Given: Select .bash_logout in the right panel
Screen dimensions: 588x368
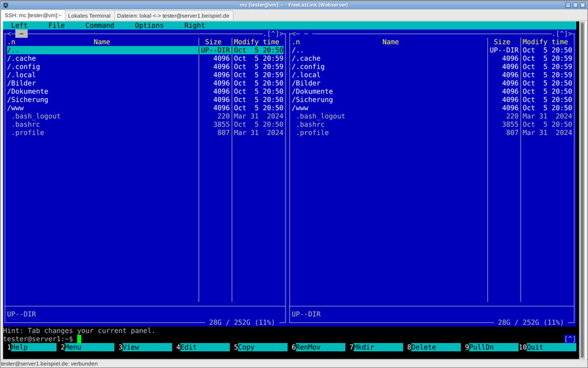Looking at the screenshot, I should click(x=432, y=117).
